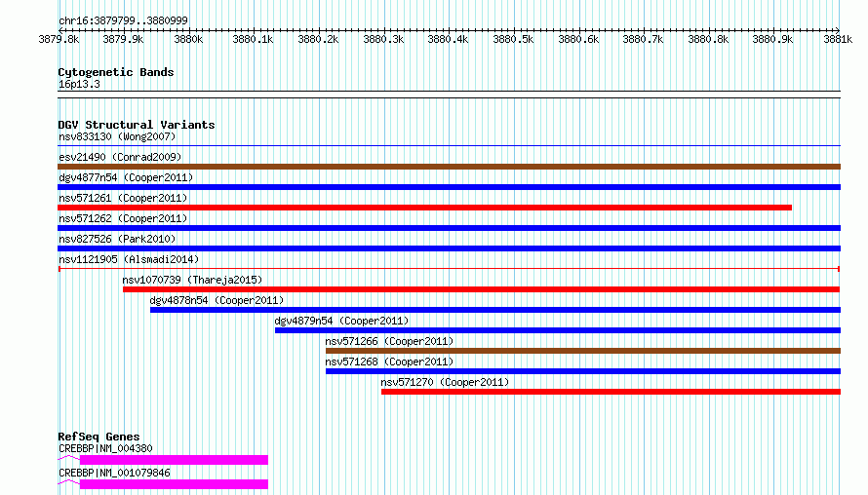Image resolution: width=868 pixels, height=495 pixels.
Task: Click the chr16:3879799..3880999 coordinate label
Action: point(123,21)
